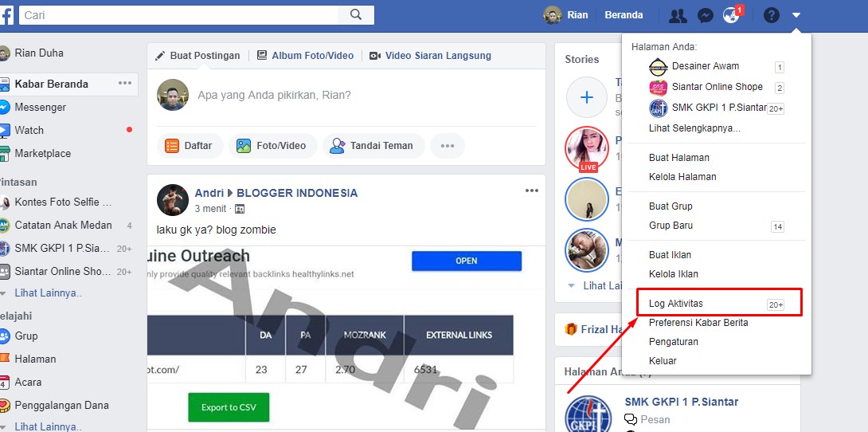This screenshot has width=868, height=432.
Task: Expand Lihat Lainnya under shortcuts
Action: tap(48, 293)
